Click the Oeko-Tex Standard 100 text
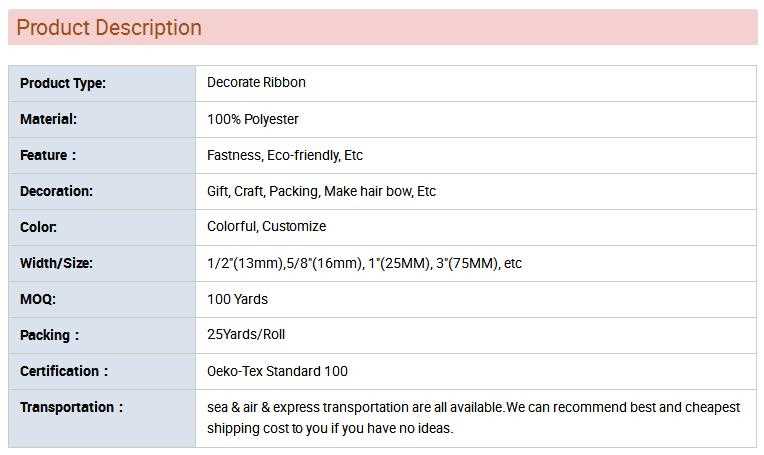 [x=277, y=371]
